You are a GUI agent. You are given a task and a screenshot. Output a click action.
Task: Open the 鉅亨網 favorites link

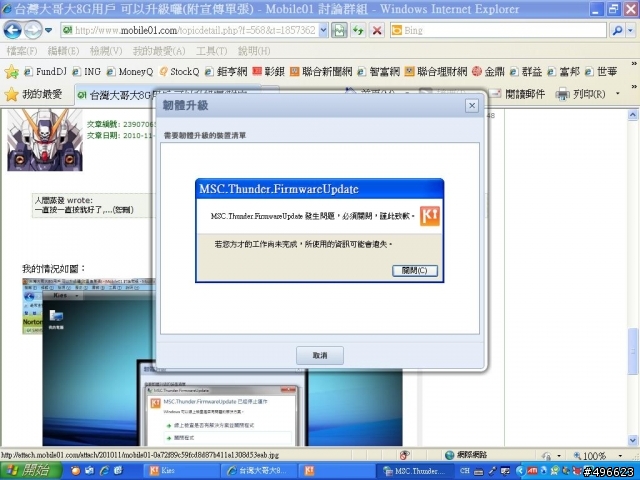[226, 72]
